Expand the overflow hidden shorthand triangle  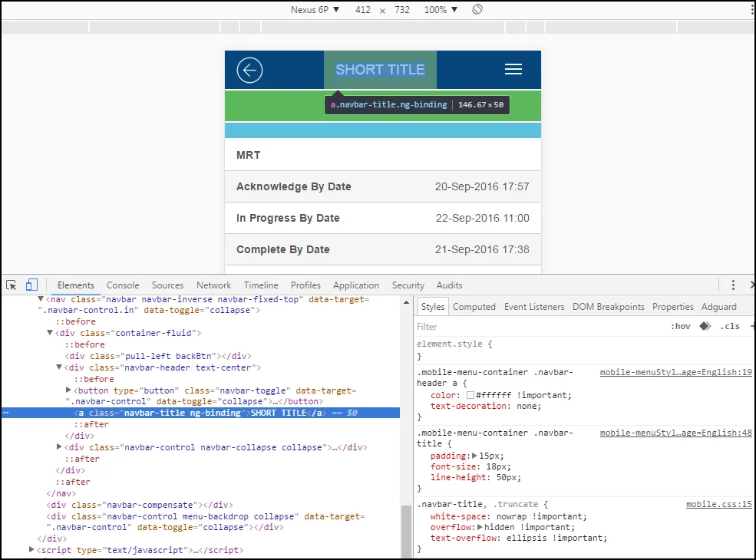tap(480, 527)
